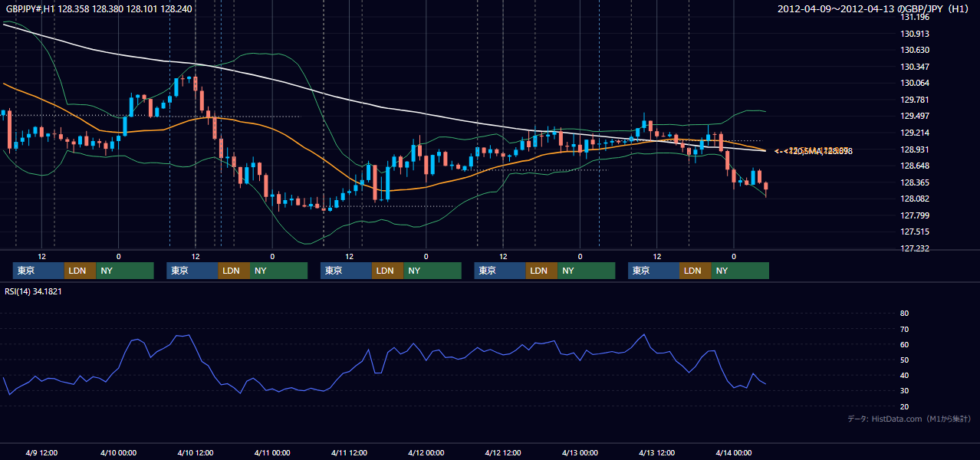Select the LDN session block for 4/9
Screen dimensions: 980x460
(x=80, y=271)
